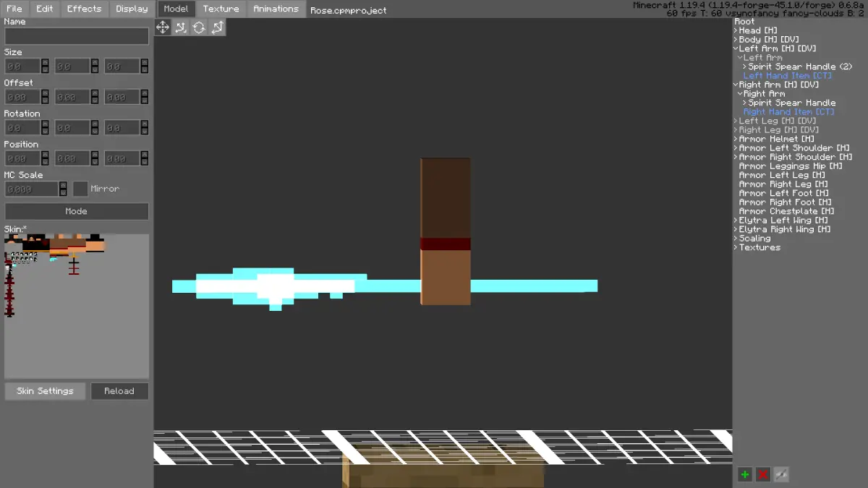Expand the Head [H] tree node

click(x=736, y=30)
